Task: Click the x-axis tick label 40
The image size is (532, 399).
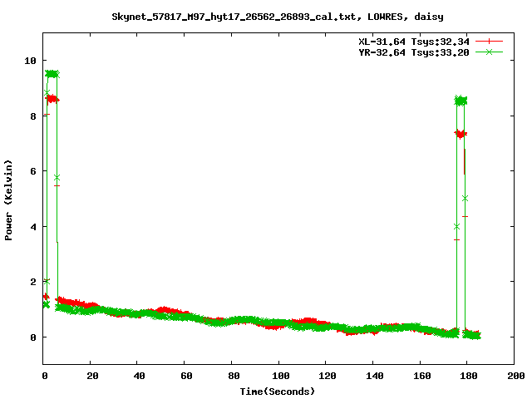Action: [139, 376]
